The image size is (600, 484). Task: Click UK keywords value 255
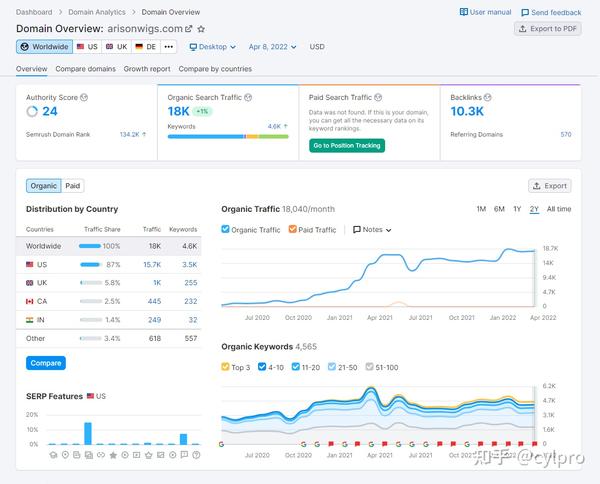(x=191, y=283)
